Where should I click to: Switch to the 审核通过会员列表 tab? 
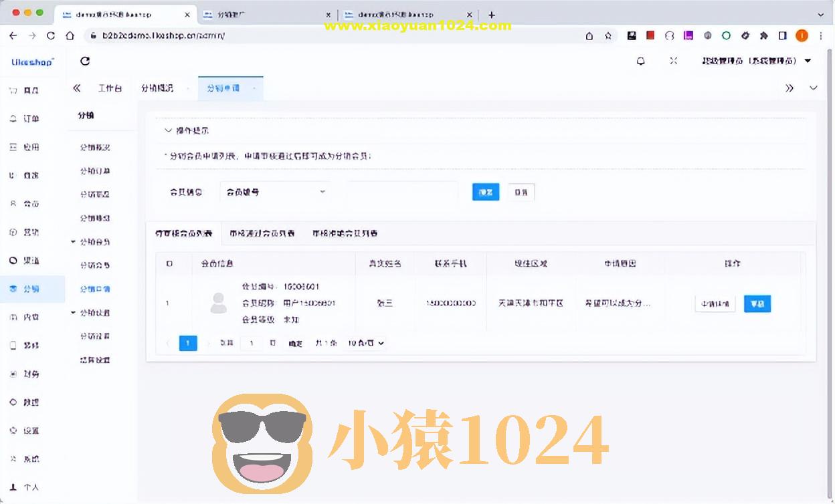point(261,233)
